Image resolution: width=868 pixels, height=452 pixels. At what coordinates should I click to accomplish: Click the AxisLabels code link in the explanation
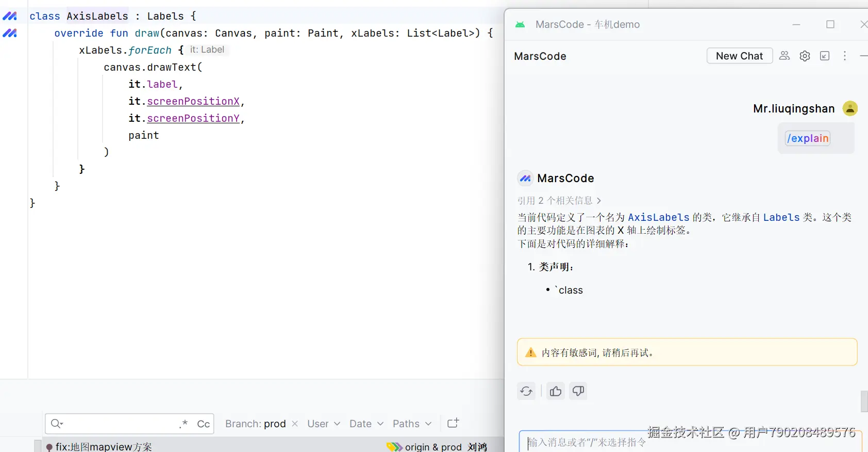tap(658, 217)
